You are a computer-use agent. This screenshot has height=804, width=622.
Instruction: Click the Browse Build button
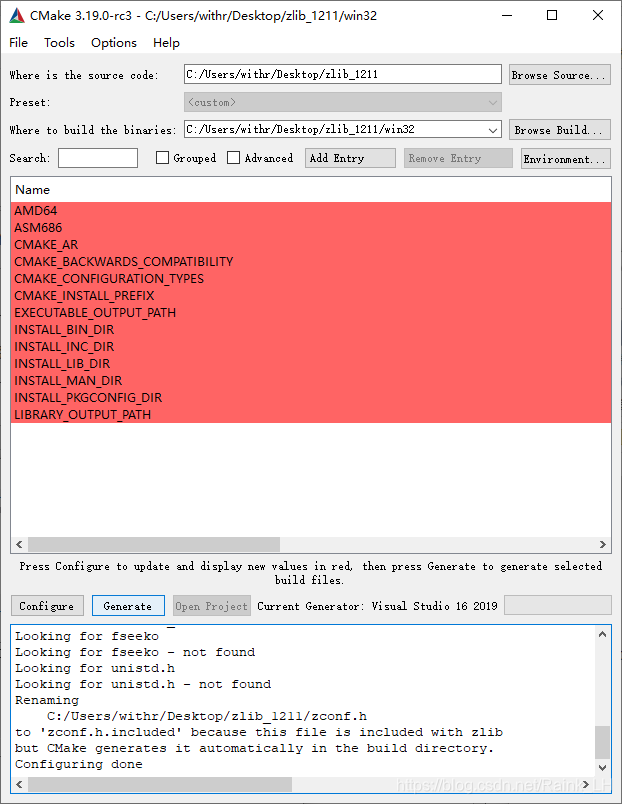[x=559, y=130]
